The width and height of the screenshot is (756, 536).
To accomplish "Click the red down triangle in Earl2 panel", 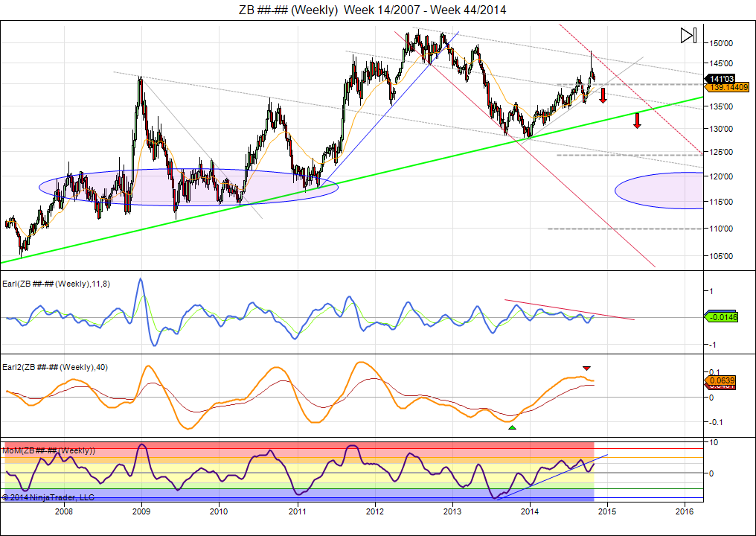I will click(x=586, y=368).
